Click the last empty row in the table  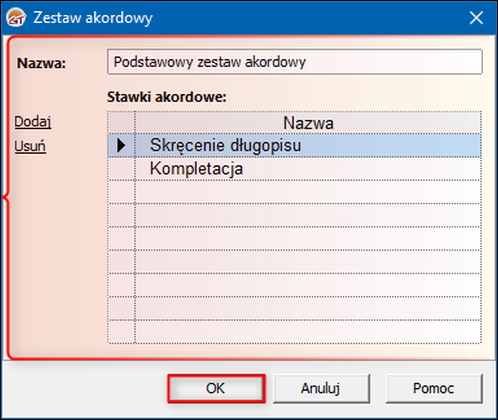click(308, 332)
